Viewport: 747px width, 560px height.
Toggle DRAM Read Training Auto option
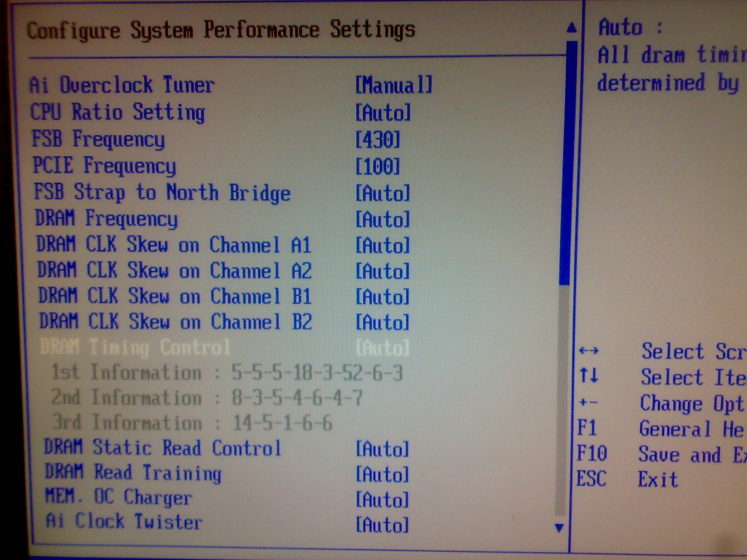382,474
